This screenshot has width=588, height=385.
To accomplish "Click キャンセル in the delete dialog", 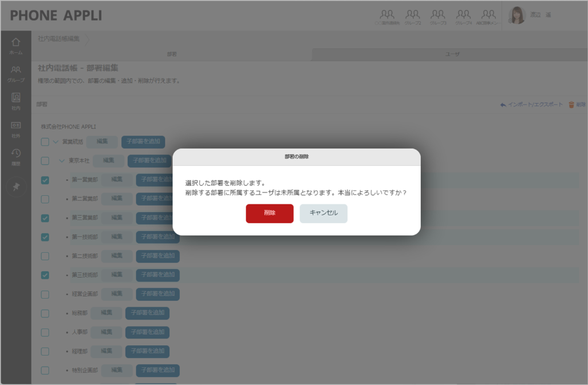I will (x=323, y=213).
